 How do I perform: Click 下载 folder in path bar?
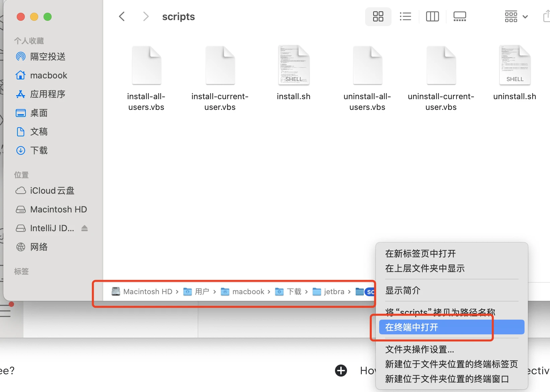click(x=288, y=291)
